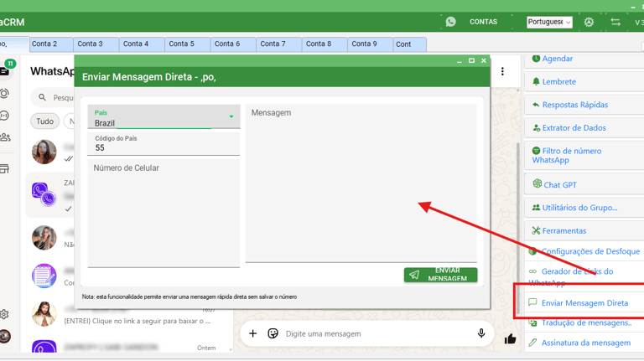Click the Ferramentas tools icon
Image resolution: width=644 pixels, height=361 pixels.
pyautogui.click(x=536, y=230)
